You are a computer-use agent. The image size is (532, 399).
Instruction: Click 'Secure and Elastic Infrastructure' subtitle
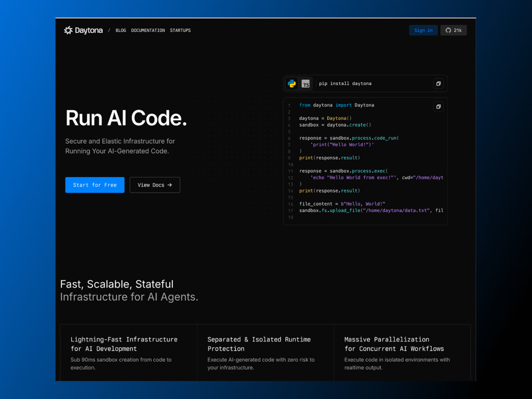pyautogui.click(x=120, y=146)
